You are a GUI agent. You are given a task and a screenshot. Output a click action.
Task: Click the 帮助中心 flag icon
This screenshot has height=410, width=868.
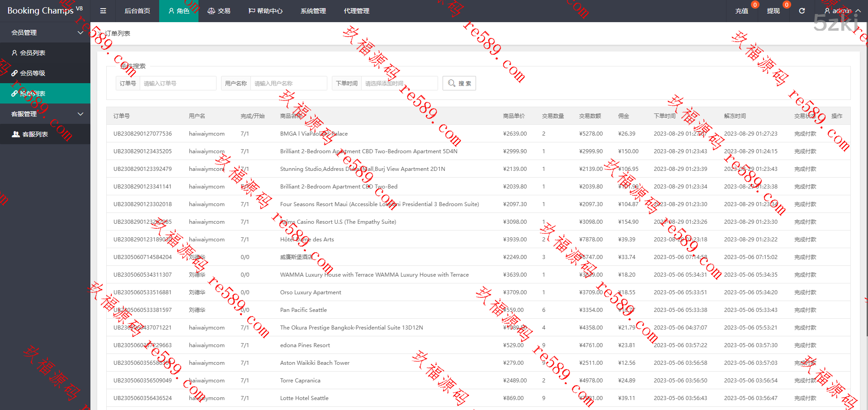252,11
